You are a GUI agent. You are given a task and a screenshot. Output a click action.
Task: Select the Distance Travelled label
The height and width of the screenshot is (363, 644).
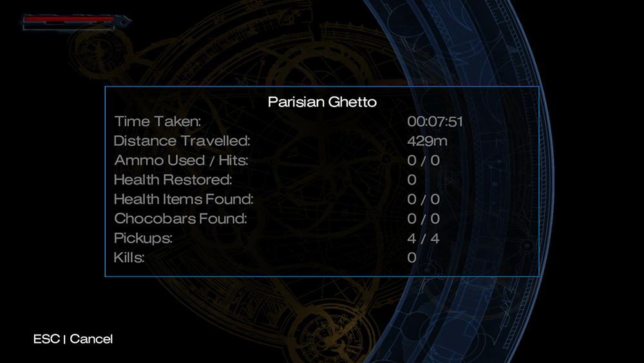(182, 141)
